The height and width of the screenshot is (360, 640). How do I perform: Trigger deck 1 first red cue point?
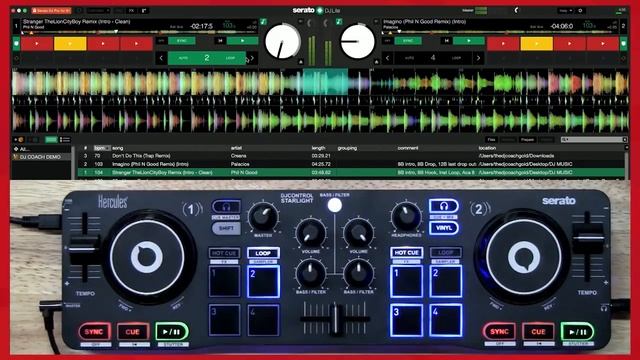click(37, 43)
